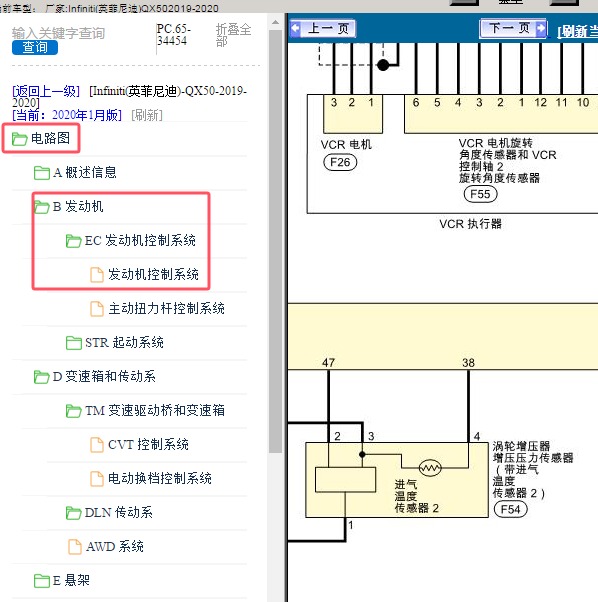Click the blue 查询 search button
Viewport: 598px width, 602px height.
tap(35, 48)
